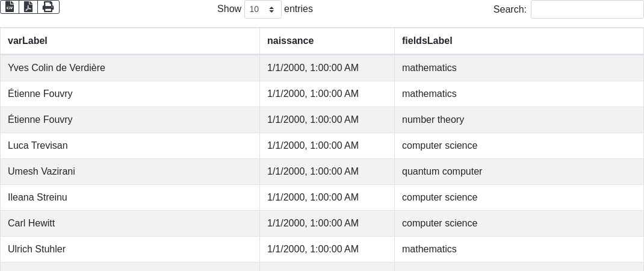Click the quantum computer field cell

coord(442,172)
